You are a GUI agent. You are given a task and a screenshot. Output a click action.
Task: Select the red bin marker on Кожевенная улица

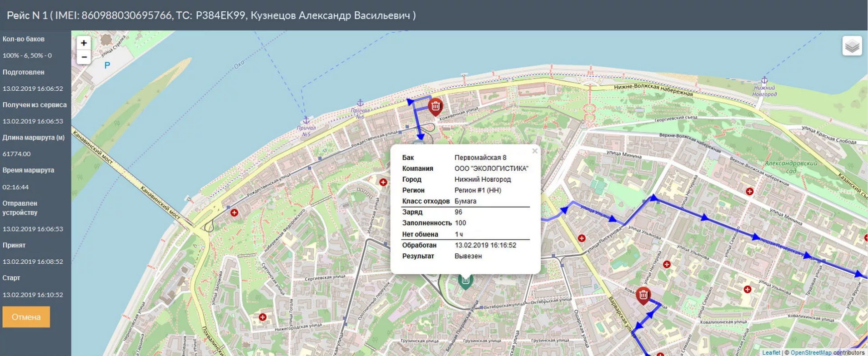point(435,107)
